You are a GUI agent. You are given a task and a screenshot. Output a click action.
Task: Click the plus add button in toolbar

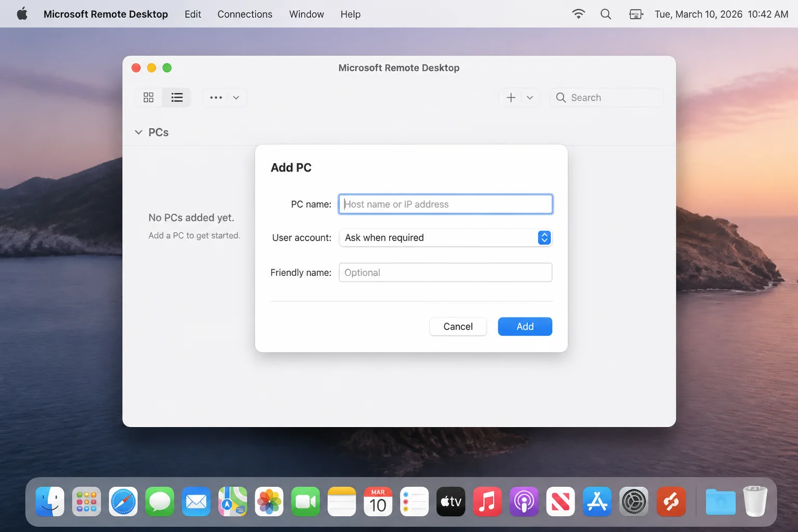coord(511,98)
